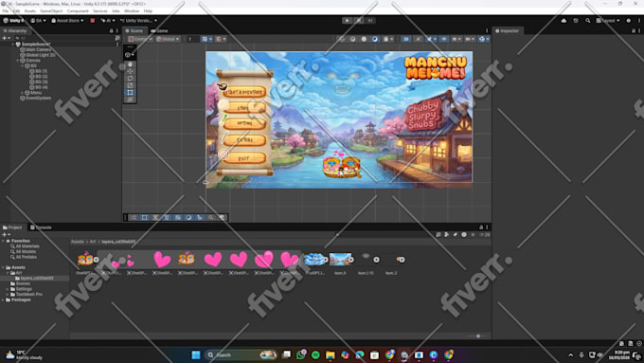Open global search magnifier icon

click(588, 21)
